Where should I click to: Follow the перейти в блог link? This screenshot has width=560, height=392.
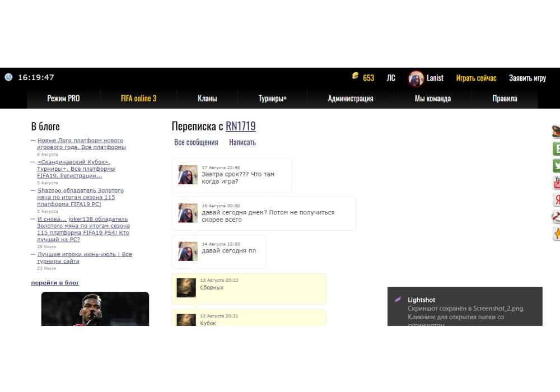pos(55,283)
